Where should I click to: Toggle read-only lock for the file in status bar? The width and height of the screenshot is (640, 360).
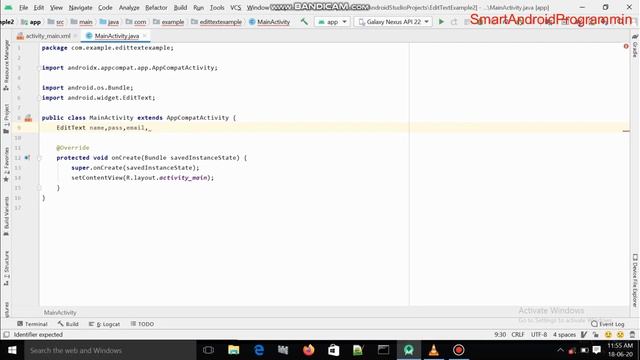coord(596,335)
